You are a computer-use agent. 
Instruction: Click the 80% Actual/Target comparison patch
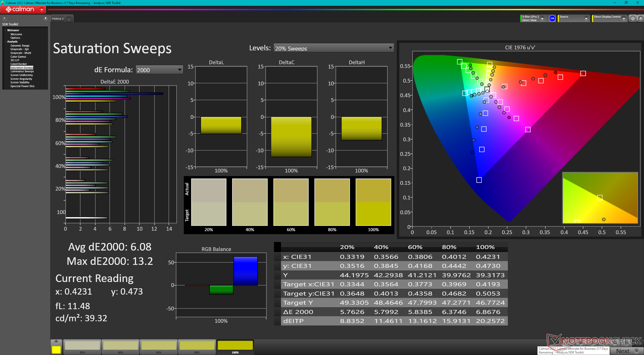(x=332, y=202)
